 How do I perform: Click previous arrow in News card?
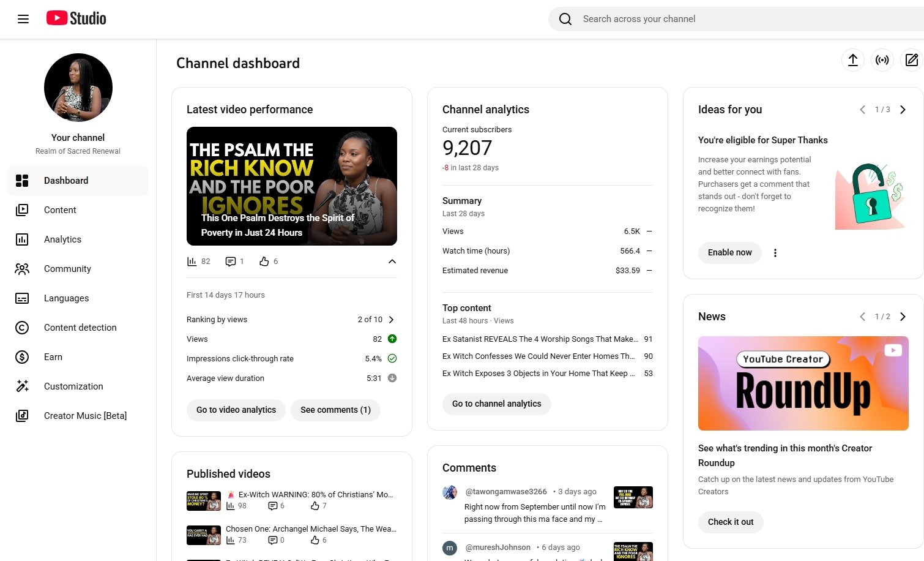862,317
